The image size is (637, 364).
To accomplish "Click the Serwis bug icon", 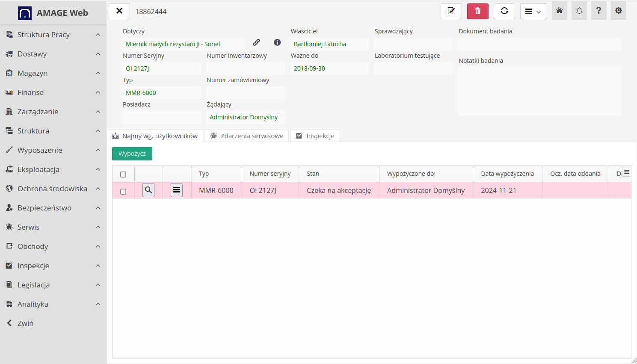I will click(9, 227).
